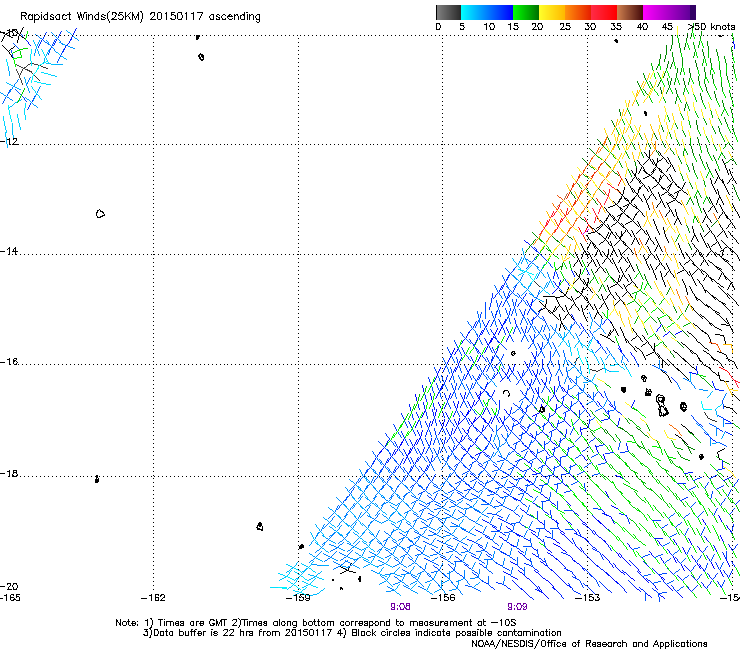Click the '-20' latitude axis label
The image size is (740, 650).
click(x=9, y=586)
